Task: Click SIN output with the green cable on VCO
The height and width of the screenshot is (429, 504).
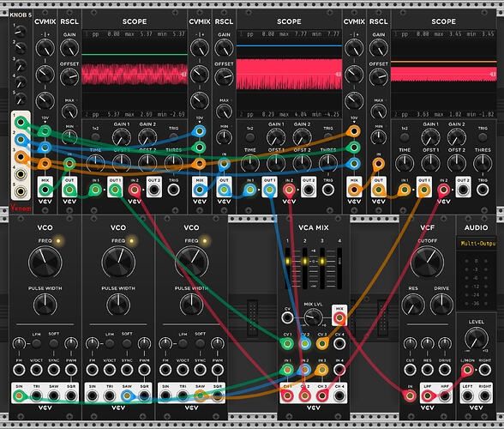Action: coord(19,396)
